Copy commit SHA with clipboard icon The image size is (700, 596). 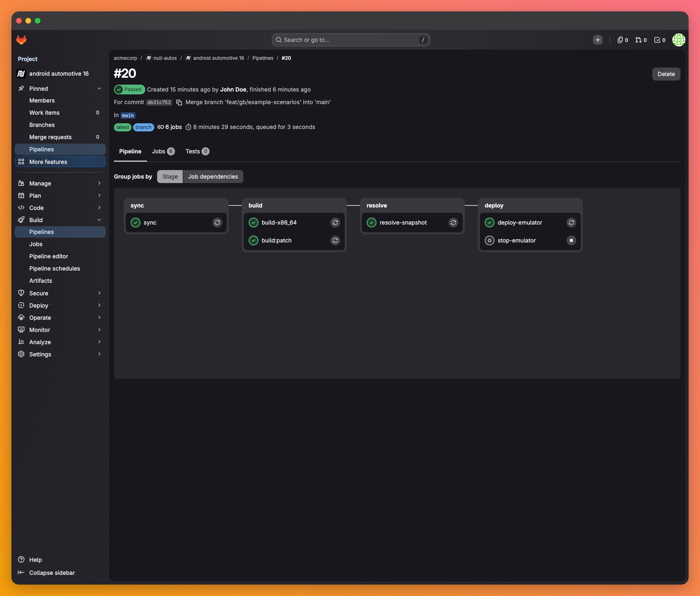coord(179,103)
